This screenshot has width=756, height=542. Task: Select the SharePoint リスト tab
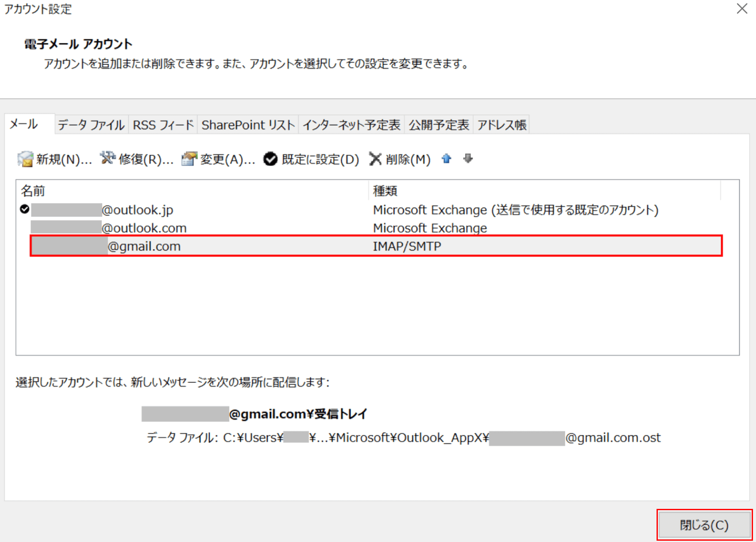248,125
